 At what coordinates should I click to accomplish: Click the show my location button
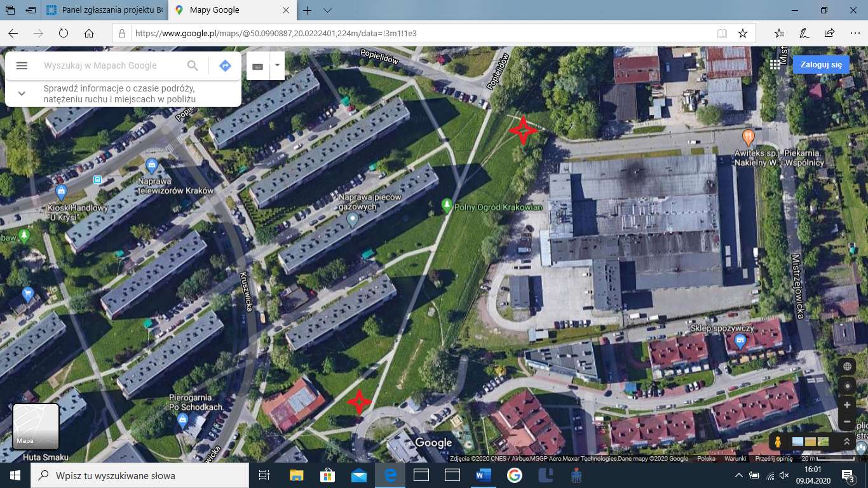click(846, 386)
